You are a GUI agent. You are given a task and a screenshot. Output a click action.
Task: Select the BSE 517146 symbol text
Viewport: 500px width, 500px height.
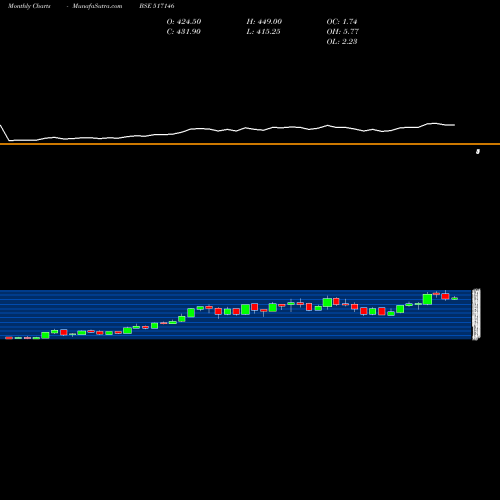[x=157, y=6]
